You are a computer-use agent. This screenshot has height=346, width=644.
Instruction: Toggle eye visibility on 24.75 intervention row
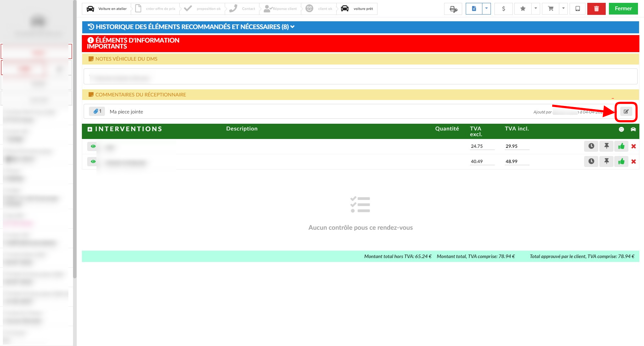[x=93, y=146]
